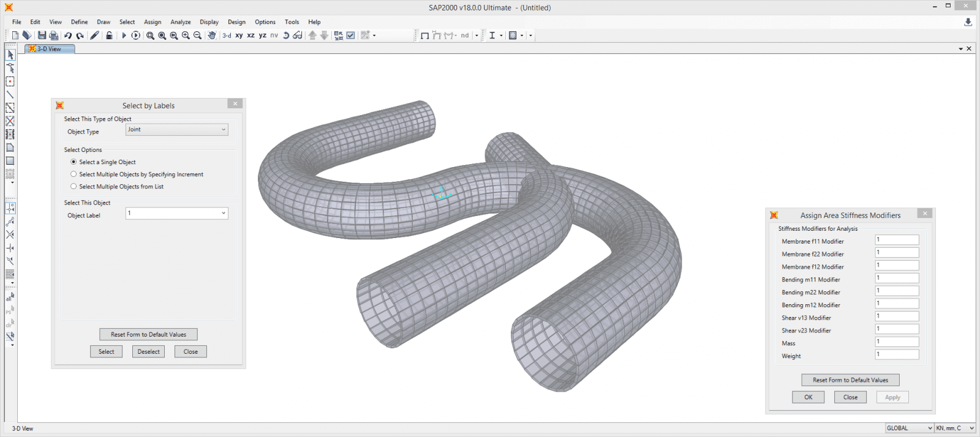Run analysis with the play arrow icon
The width and height of the screenshot is (980, 437).
pyautogui.click(x=124, y=35)
